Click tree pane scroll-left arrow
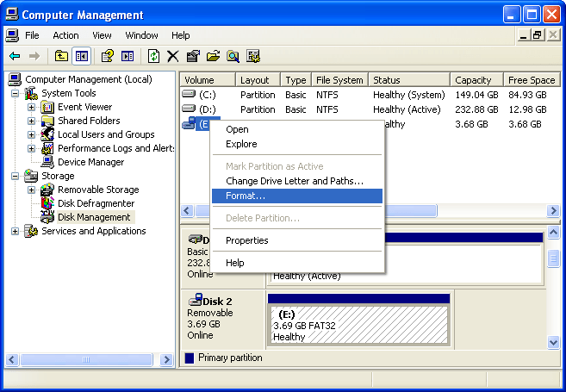 pyautogui.click(x=12, y=359)
